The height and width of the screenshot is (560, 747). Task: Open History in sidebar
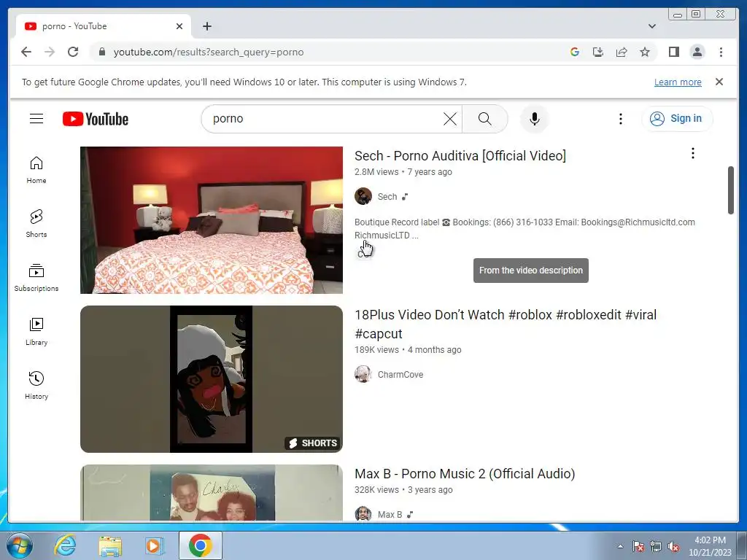click(36, 385)
